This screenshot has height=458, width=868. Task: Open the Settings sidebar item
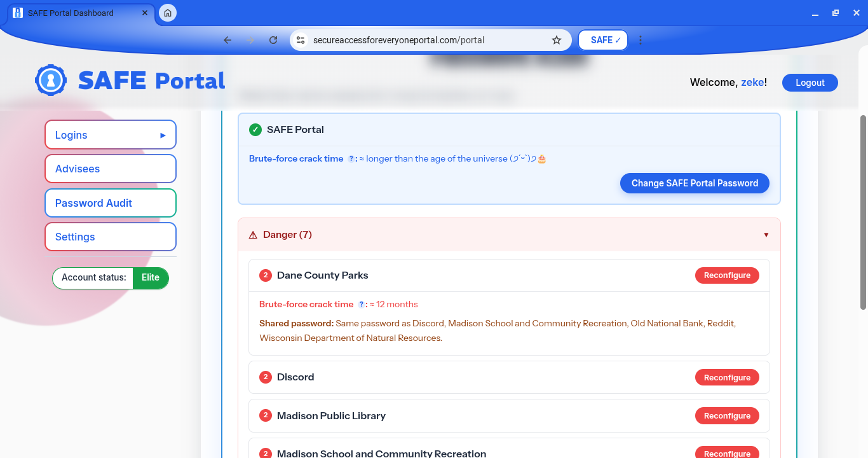(x=111, y=237)
